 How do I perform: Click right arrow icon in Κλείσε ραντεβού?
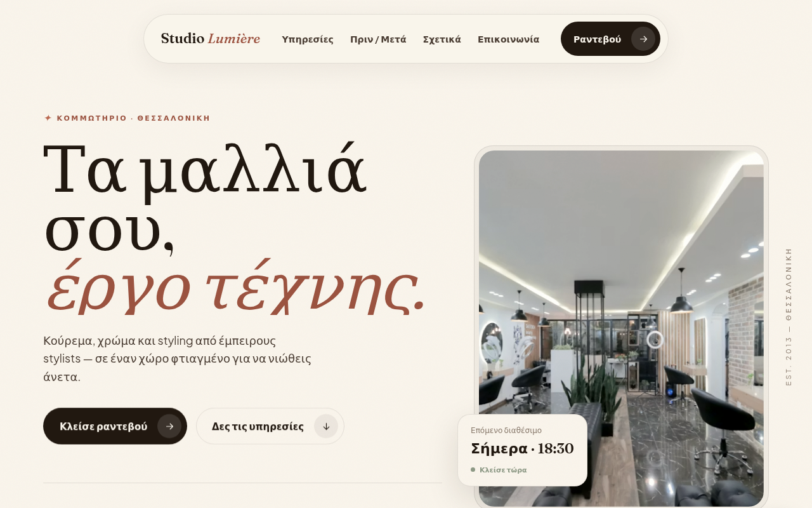pyautogui.click(x=169, y=426)
